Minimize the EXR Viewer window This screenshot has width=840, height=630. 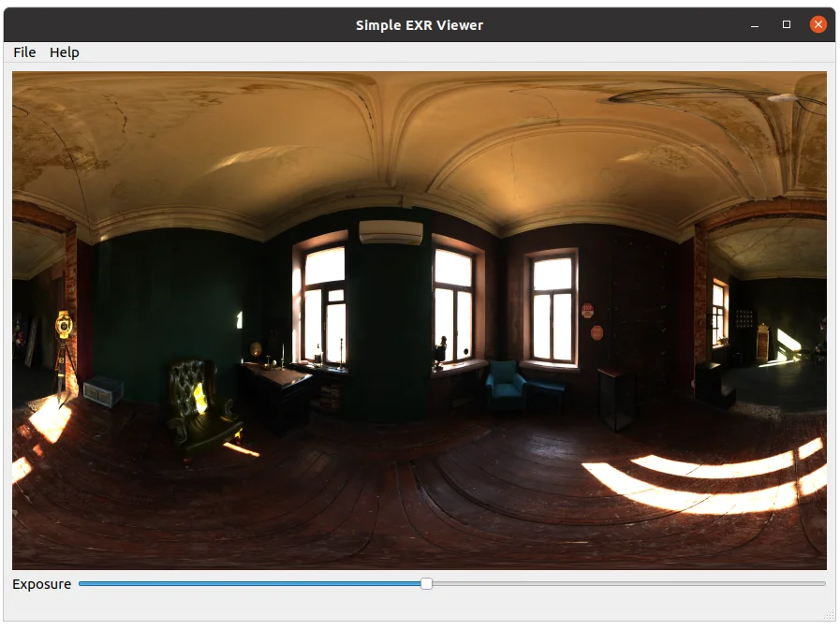[756, 24]
